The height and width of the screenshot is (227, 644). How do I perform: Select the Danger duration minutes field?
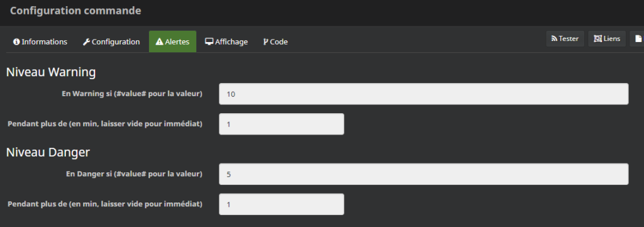tap(281, 204)
